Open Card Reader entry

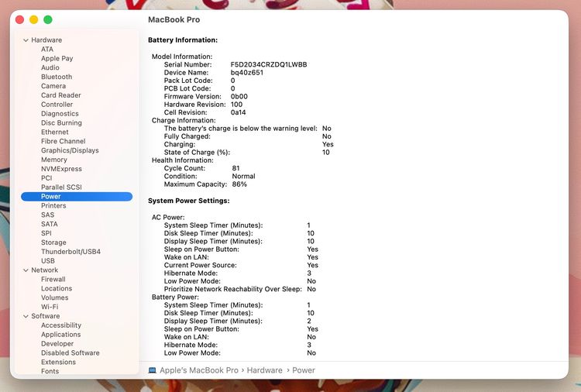[60, 95]
